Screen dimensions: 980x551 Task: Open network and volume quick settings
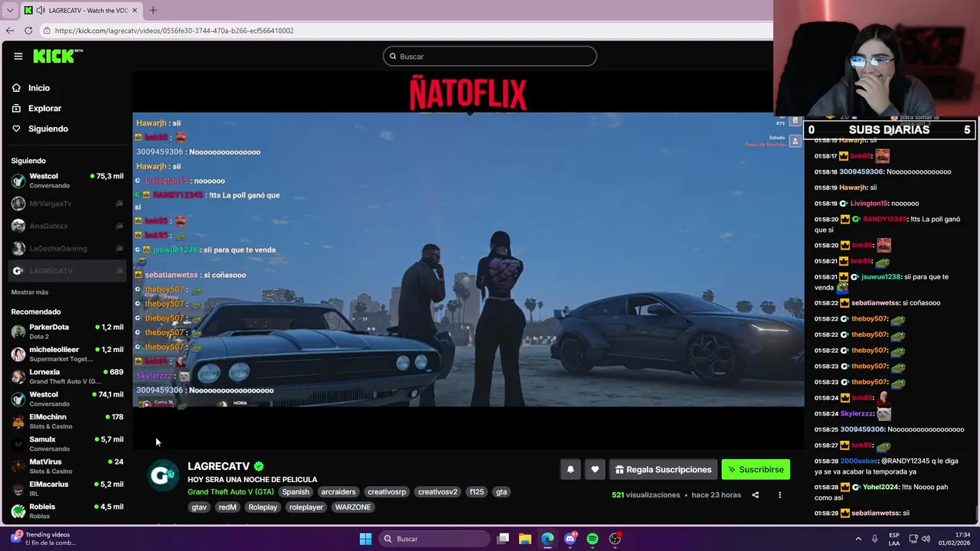tap(921, 539)
